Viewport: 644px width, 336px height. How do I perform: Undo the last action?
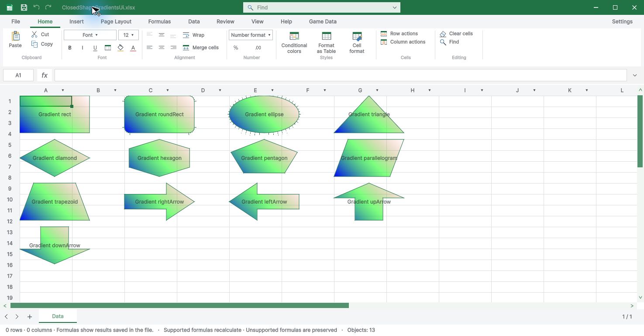[x=36, y=7]
